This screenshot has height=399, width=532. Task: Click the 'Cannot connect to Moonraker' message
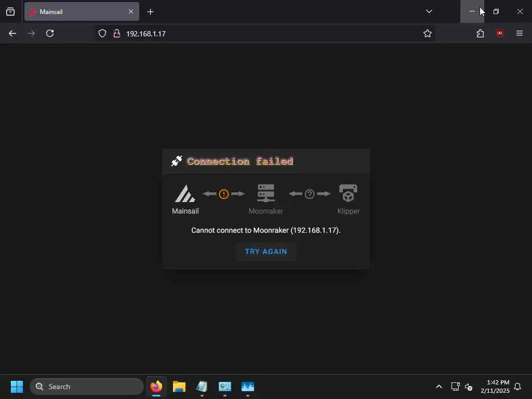coord(265,230)
